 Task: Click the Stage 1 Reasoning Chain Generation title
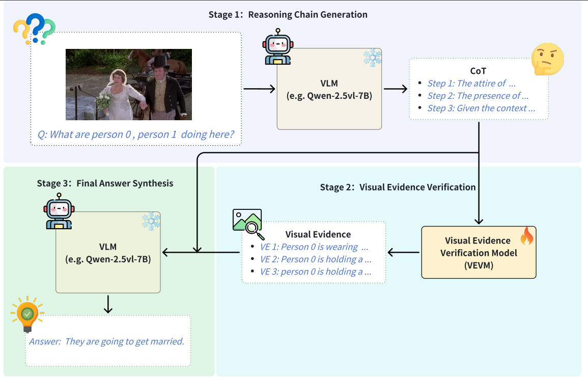tap(288, 14)
